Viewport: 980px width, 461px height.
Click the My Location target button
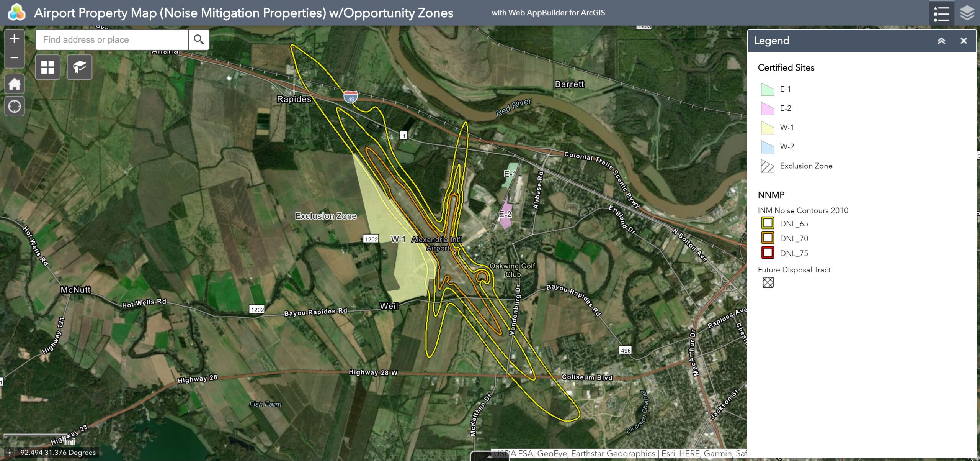pyautogui.click(x=15, y=106)
